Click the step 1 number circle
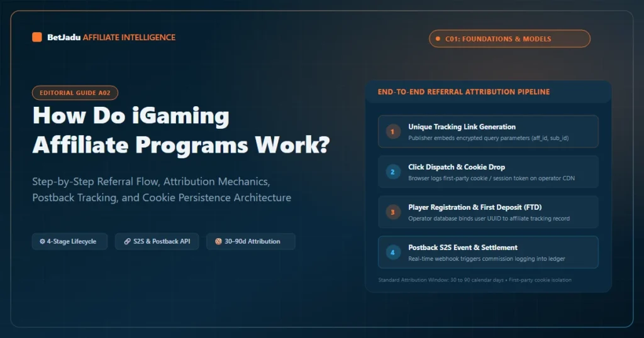The image size is (644, 338). (392, 132)
